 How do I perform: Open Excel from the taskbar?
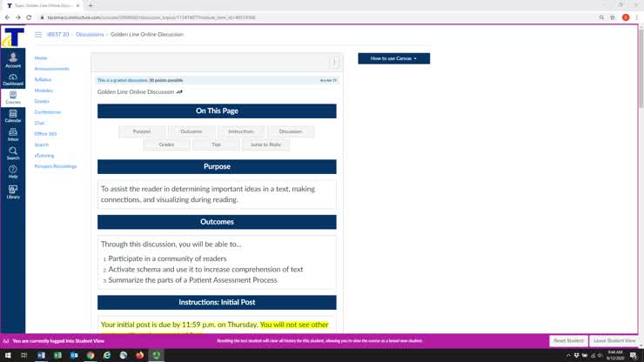[57, 355]
